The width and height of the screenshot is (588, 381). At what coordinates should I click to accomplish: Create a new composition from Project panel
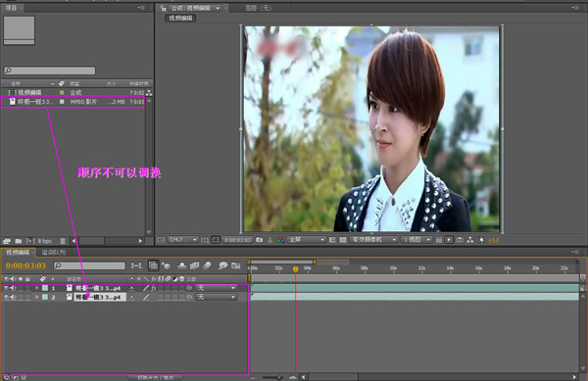click(30, 241)
